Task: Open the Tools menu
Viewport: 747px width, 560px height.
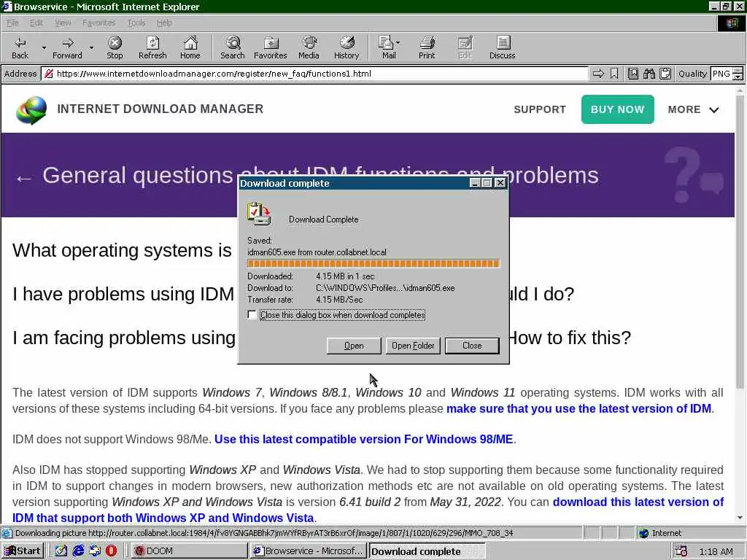Action: (x=136, y=23)
